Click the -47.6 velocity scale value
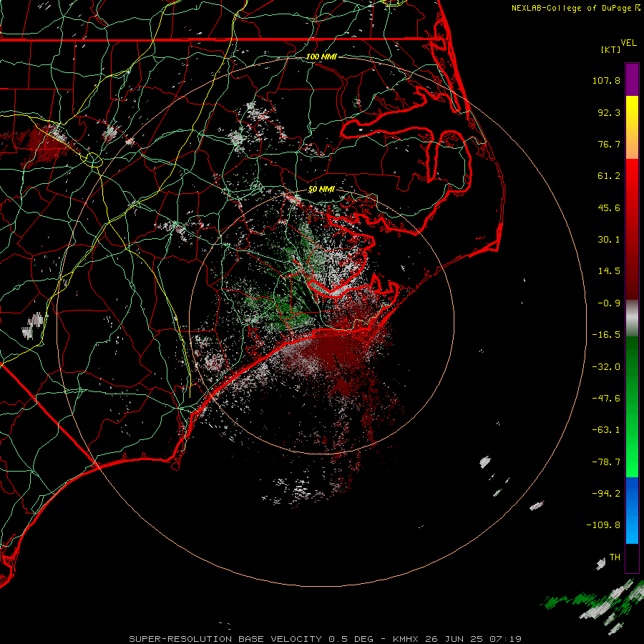The width and height of the screenshot is (644, 644). click(x=606, y=399)
